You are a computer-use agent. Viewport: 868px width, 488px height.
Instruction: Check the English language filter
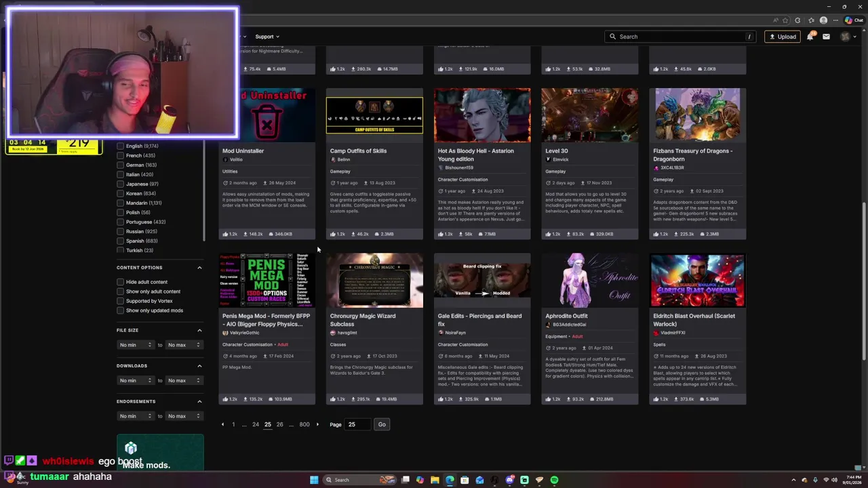tap(120, 146)
